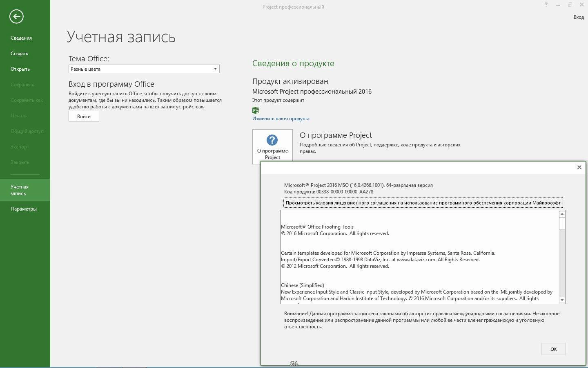
Task: Open Параметры from the sidebar
Action: (x=22, y=209)
